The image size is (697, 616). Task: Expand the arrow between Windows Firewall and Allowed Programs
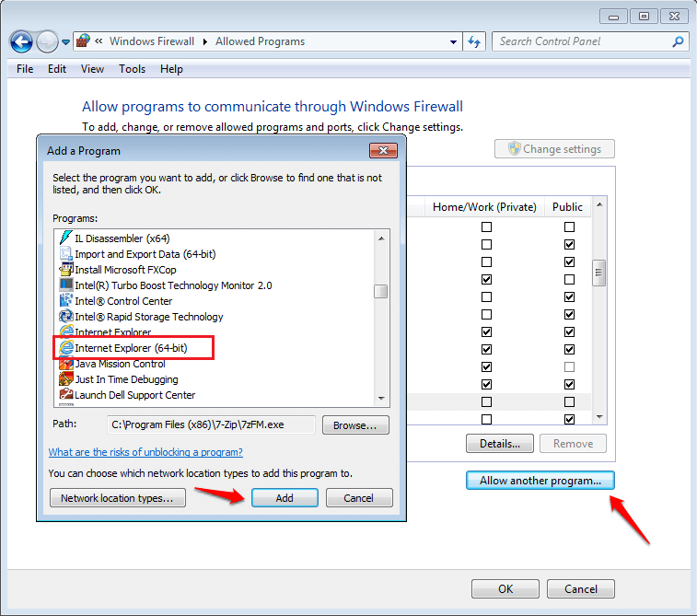point(205,41)
